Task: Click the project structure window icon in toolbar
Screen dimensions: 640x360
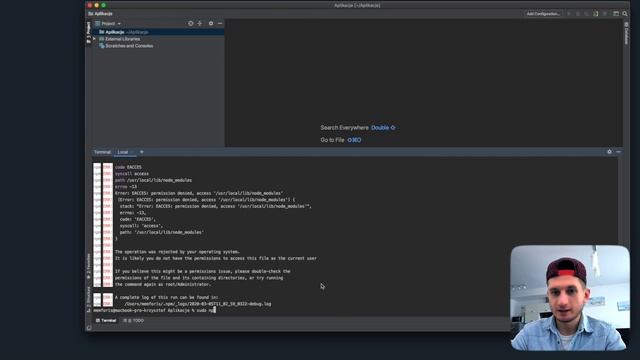Action: 616,14
